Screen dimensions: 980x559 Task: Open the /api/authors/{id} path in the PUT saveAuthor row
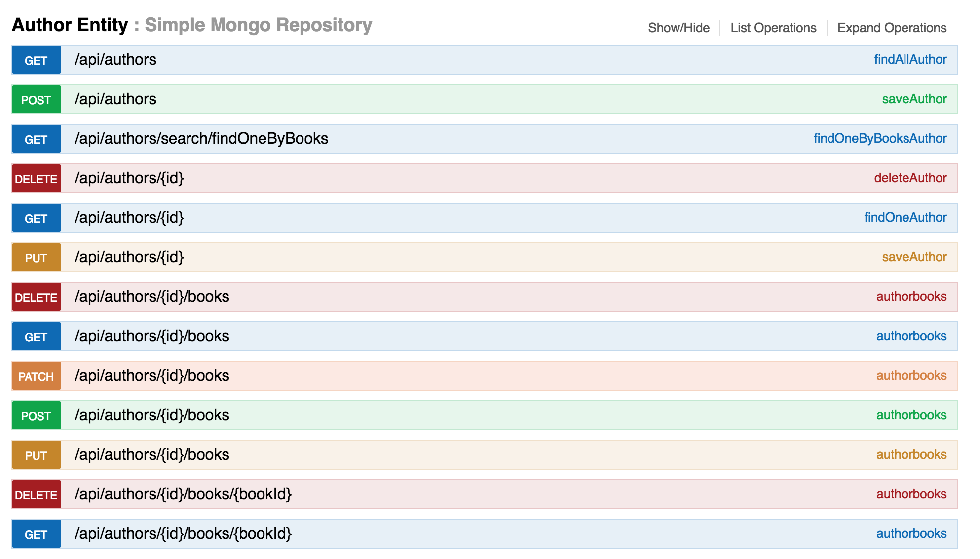129,257
